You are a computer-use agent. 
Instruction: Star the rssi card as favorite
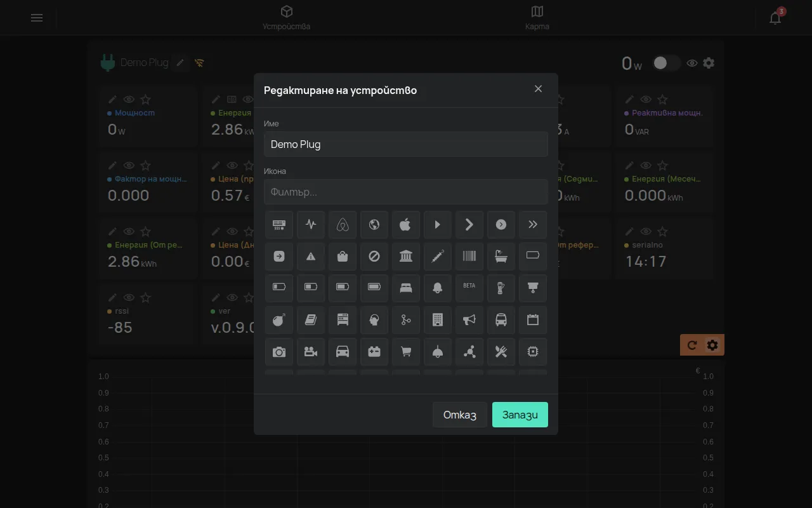(145, 298)
